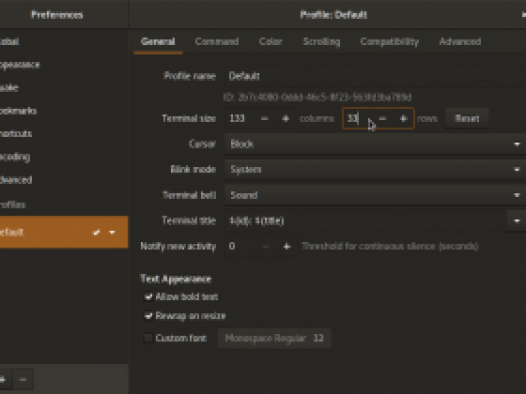Click the default profile checkmark icon
This screenshot has height=394, width=526.
(x=96, y=232)
